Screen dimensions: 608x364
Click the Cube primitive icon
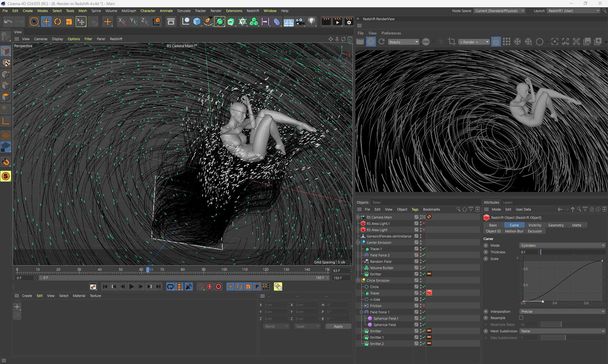pos(197,22)
